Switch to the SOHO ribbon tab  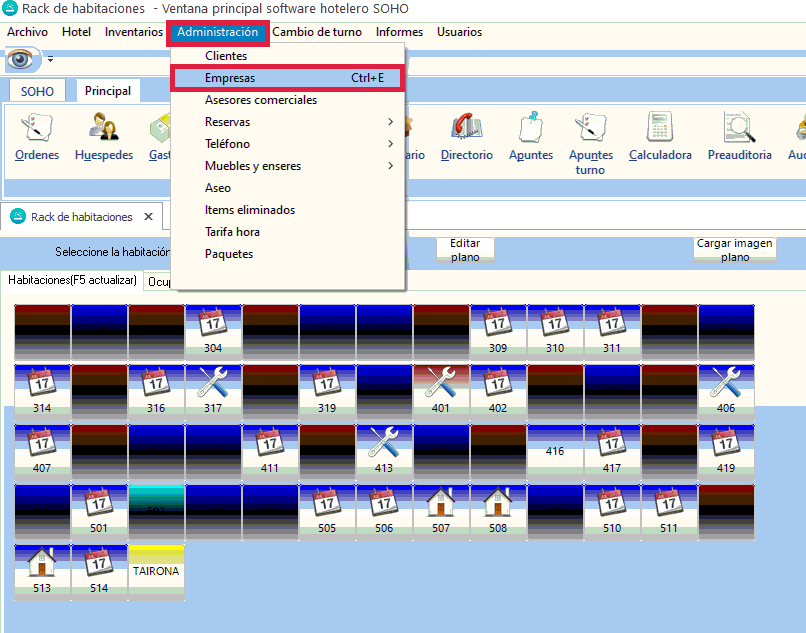click(x=37, y=91)
